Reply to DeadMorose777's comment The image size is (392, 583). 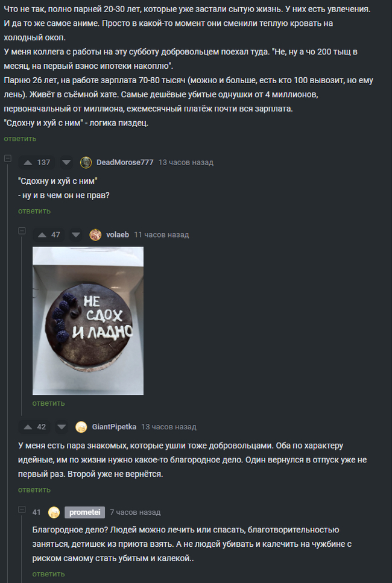click(34, 211)
